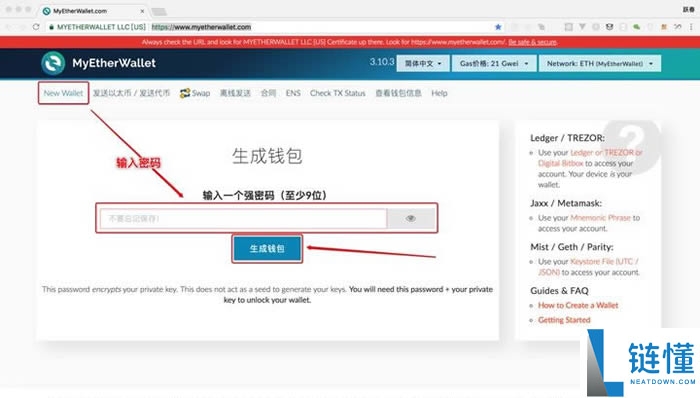Viewport: 700px width, 398px height.
Task: Click the orange extension icon in the toolbar
Action: pos(664,27)
